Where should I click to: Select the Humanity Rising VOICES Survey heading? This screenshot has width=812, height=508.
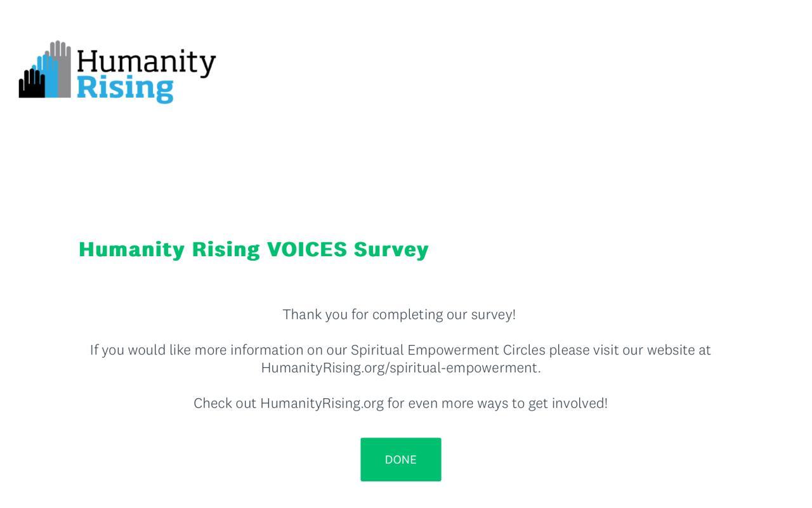[253, 249]
